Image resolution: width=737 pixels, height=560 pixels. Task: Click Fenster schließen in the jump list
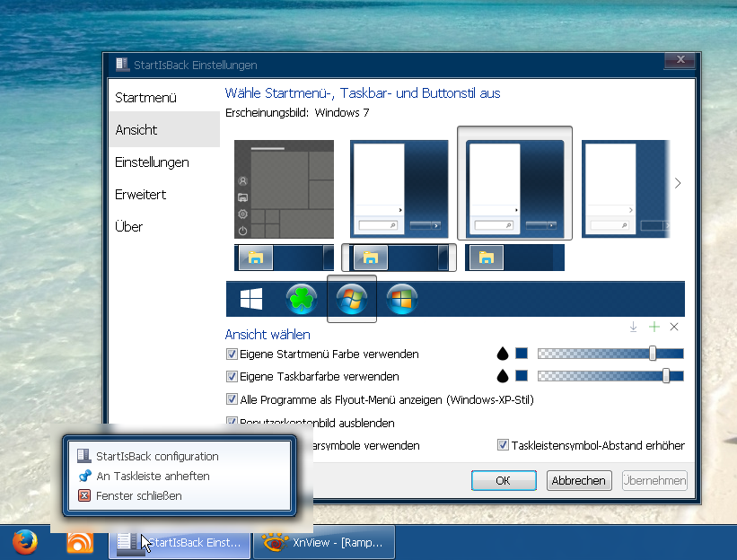(x=180, y=495)
